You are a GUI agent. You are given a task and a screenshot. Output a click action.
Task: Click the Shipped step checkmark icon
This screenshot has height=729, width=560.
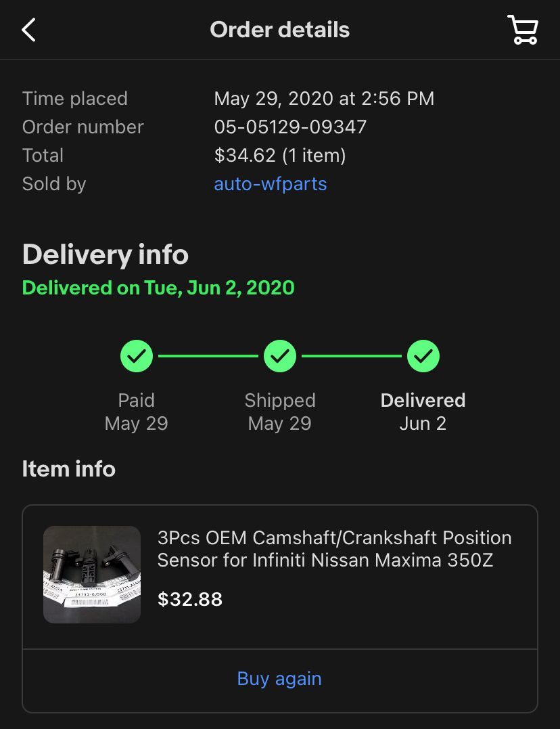click(x=280, y=356)
